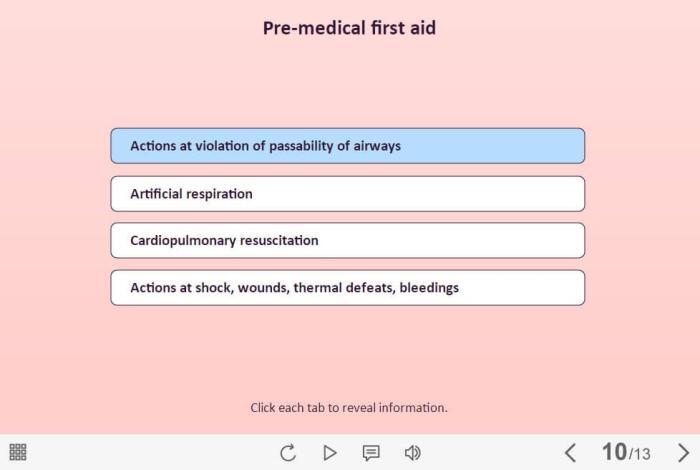This screenshot has height=470, width=700.
Task: Expand the Cardiopulmonary resuscitation tab
Action: click(x=348, y=241)
